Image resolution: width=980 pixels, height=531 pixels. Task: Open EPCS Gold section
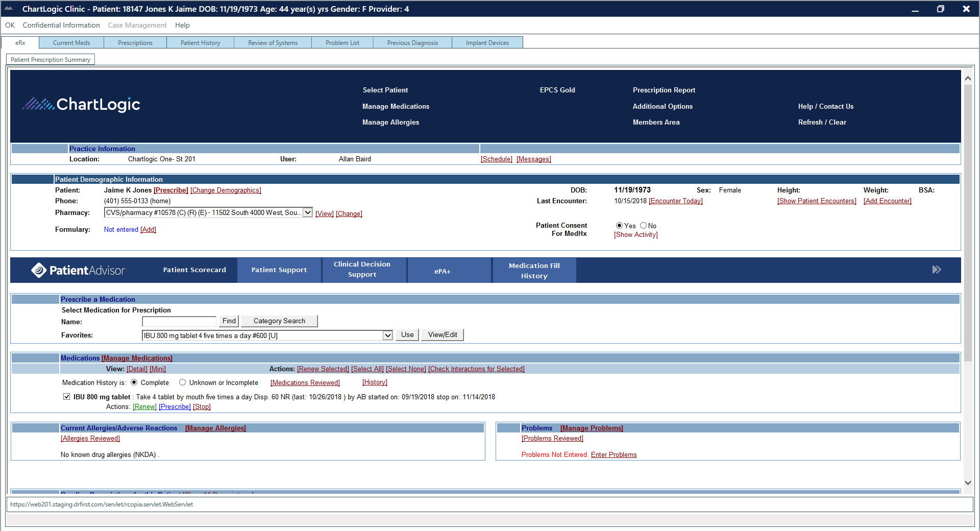pyautogui.click(x=557, y=90)
